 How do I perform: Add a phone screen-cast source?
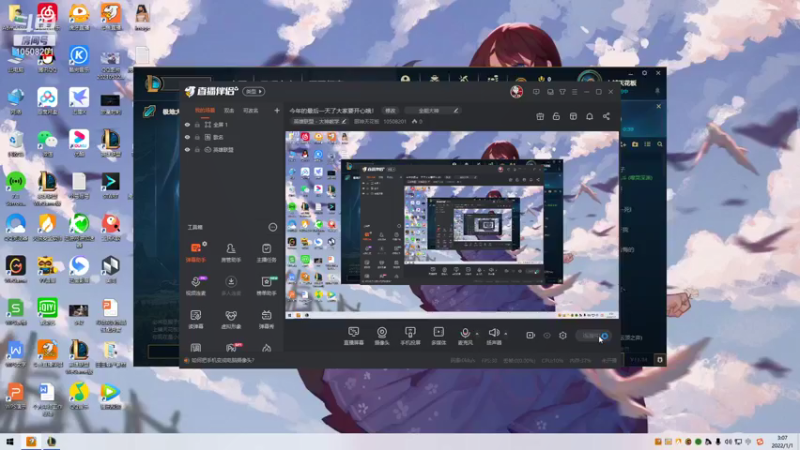[x=410, y=336]
